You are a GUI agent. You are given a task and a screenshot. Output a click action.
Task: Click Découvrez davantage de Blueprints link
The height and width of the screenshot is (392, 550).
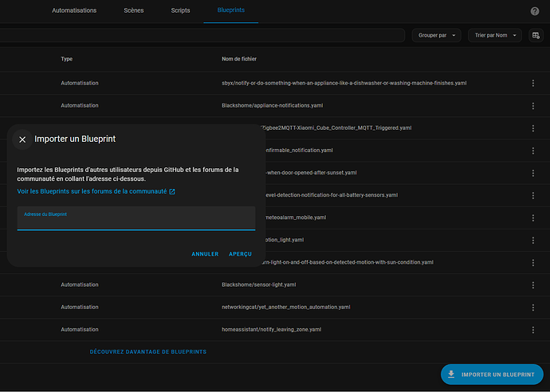click(x=148, y=351)
